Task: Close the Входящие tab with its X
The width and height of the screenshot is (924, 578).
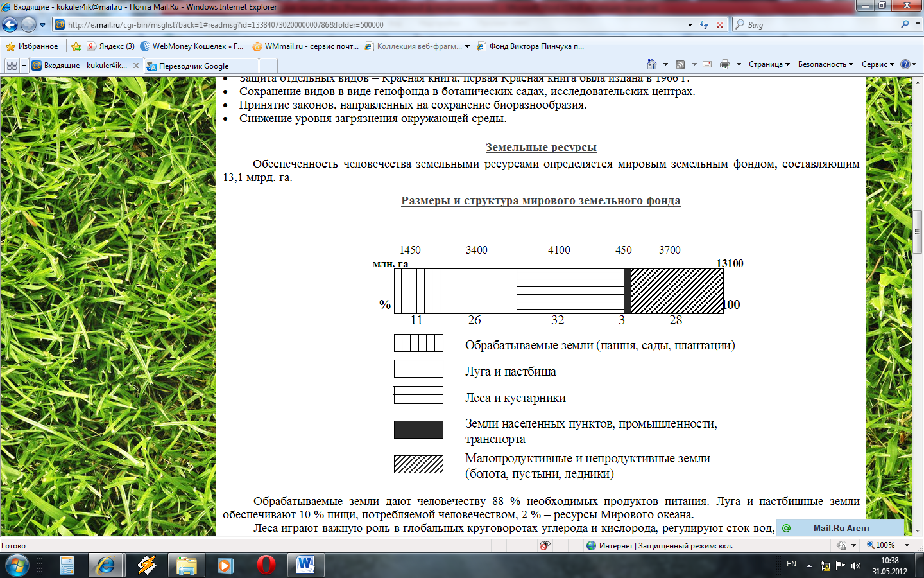Action: coord(136,66)
